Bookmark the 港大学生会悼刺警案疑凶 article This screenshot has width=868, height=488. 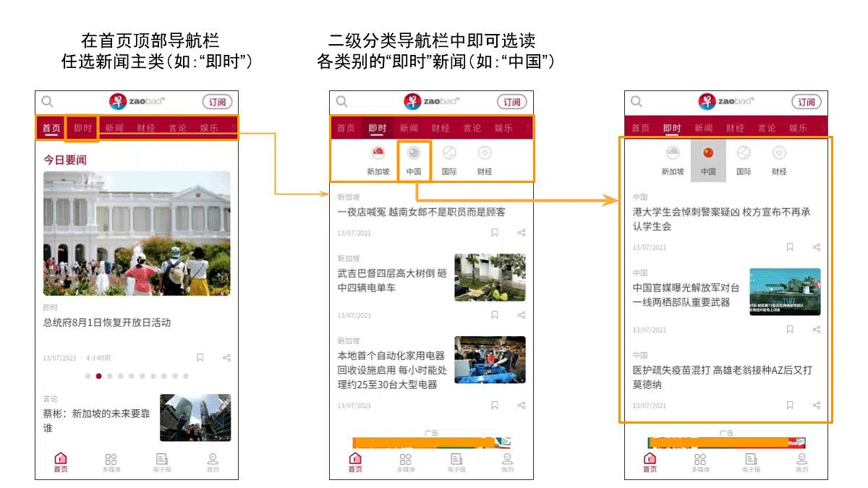(x=790, y=247)
